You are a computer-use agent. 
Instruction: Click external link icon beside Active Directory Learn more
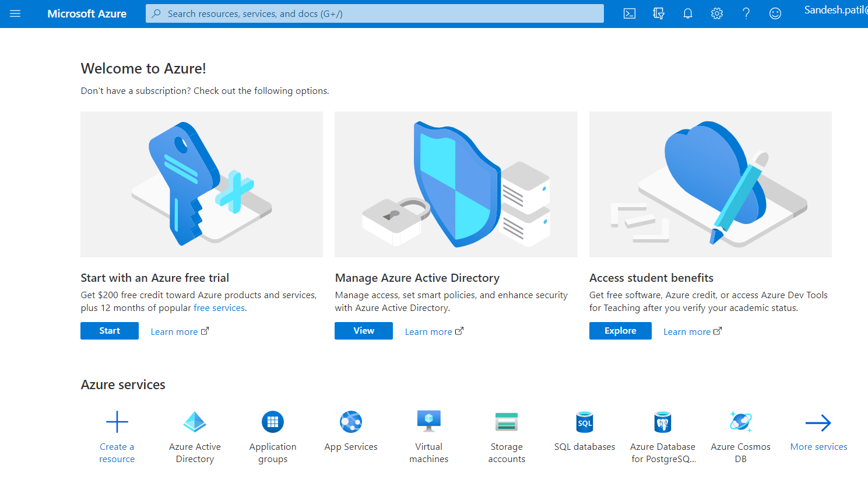tap(459, 331)
